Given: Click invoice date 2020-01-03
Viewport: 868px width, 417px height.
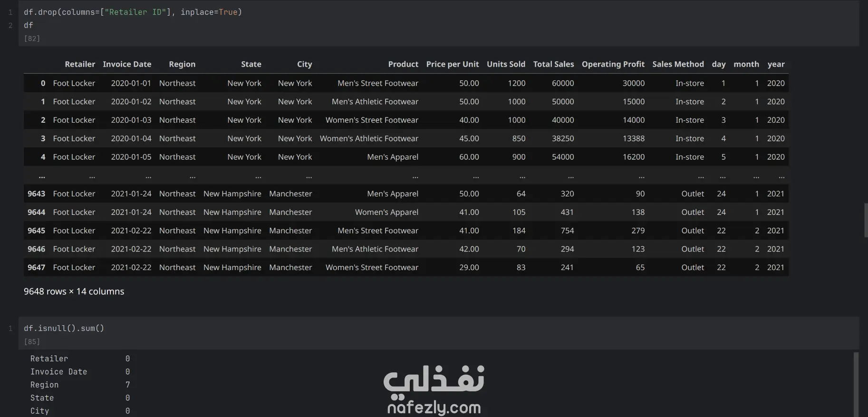Looking at the screenshot, I should click(x=131, y=120).
